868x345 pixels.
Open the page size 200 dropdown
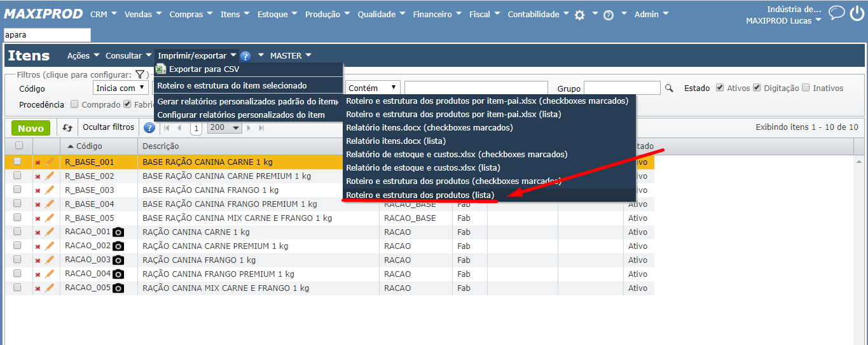point(225,128)
